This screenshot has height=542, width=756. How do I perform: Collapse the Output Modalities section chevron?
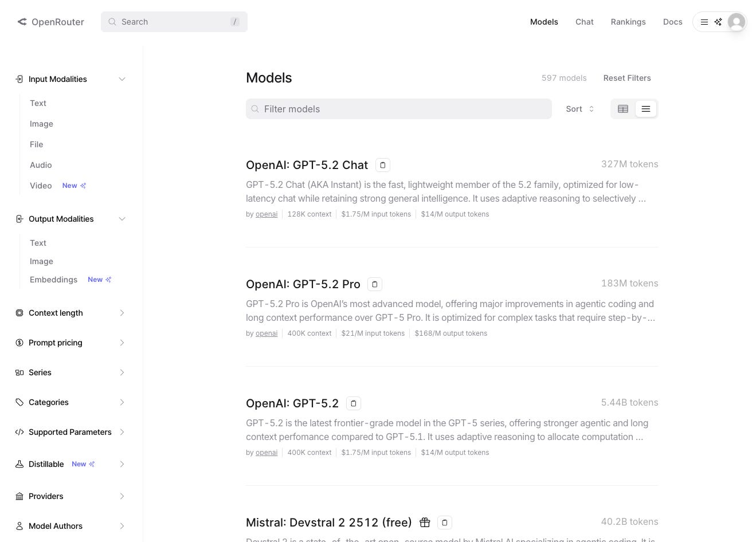click(x=122, y=219)
